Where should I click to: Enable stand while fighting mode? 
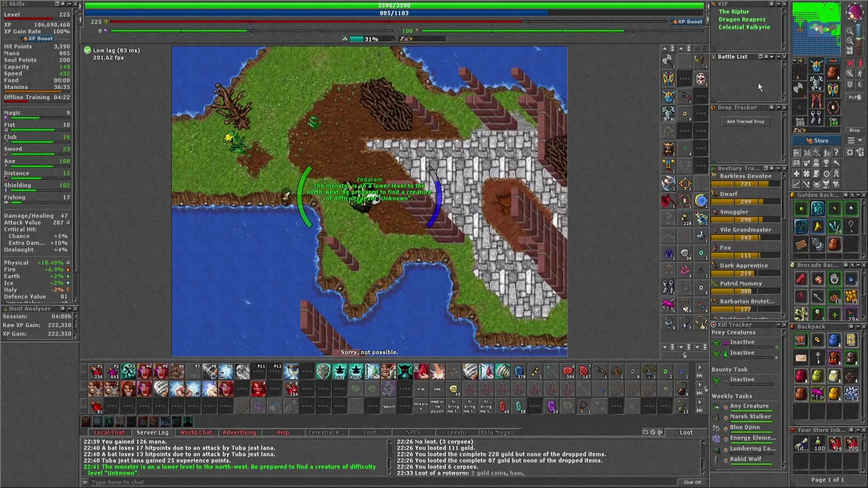coord(860,62)
